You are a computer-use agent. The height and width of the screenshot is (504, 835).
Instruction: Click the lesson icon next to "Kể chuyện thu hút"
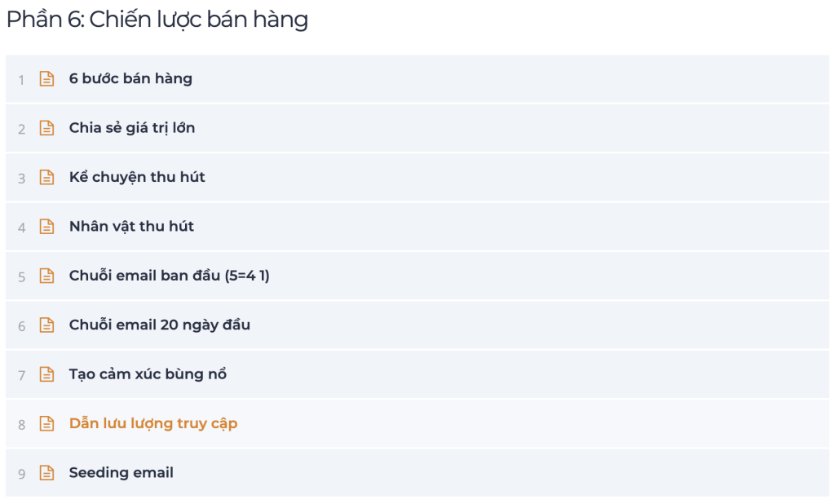coord(47,178)
